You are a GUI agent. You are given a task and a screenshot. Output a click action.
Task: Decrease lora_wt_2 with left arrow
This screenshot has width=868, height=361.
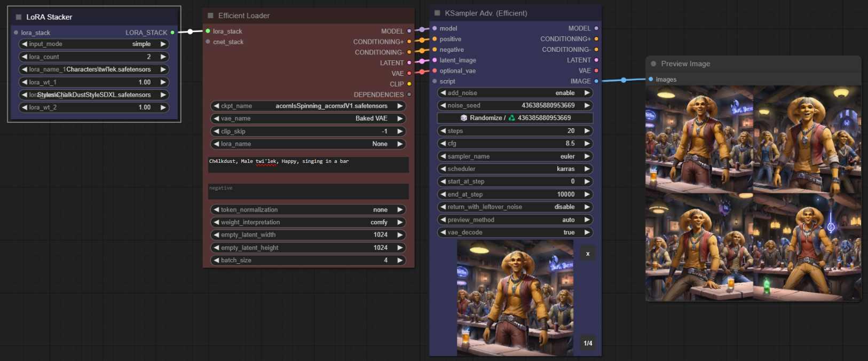pos(25,107)
